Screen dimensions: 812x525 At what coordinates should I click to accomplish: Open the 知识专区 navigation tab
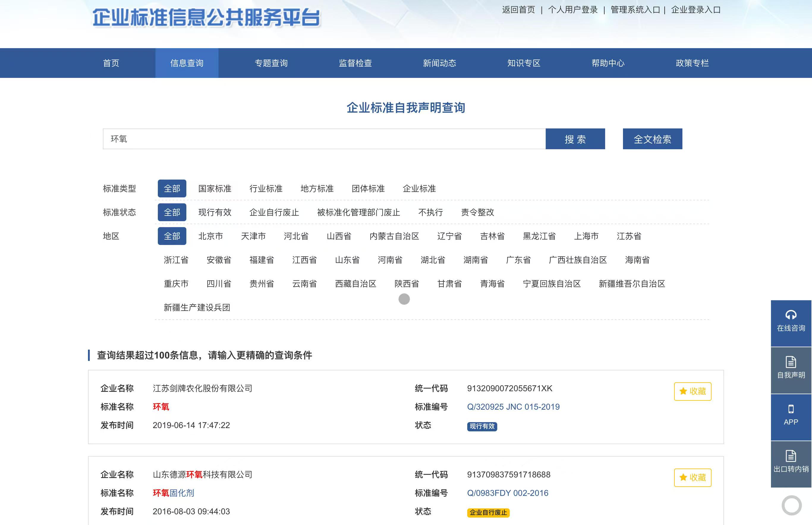[524, 63]
